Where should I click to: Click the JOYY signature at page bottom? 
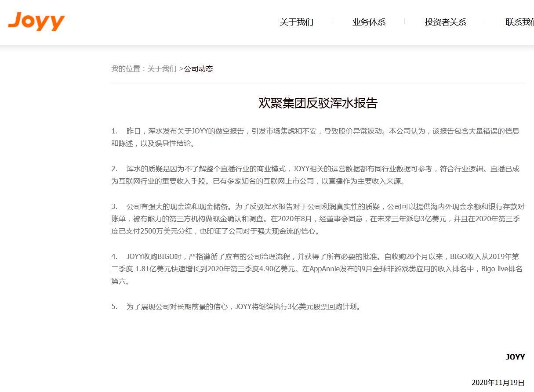click(515, 357)
